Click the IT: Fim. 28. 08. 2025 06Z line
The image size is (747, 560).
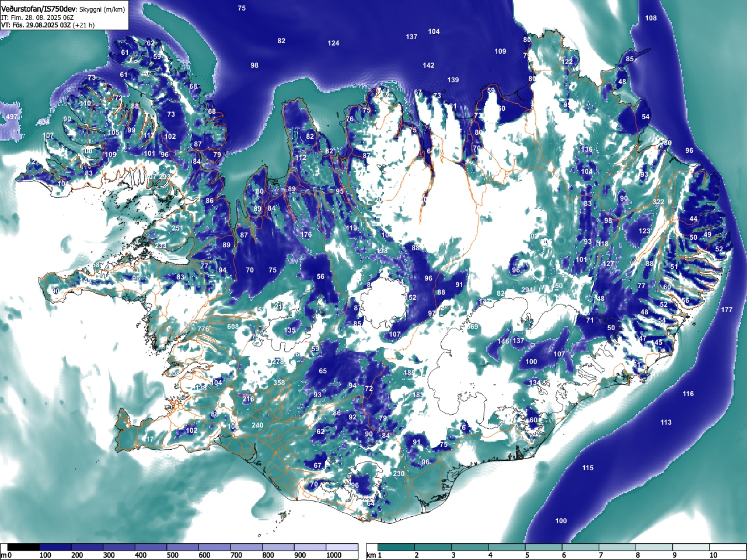click(36, 17)
